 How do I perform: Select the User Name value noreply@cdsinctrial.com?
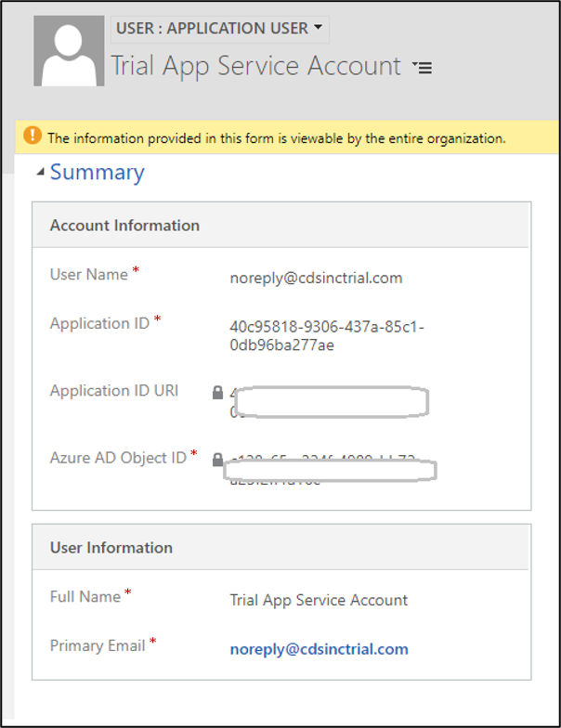click(x=316, y=278)
